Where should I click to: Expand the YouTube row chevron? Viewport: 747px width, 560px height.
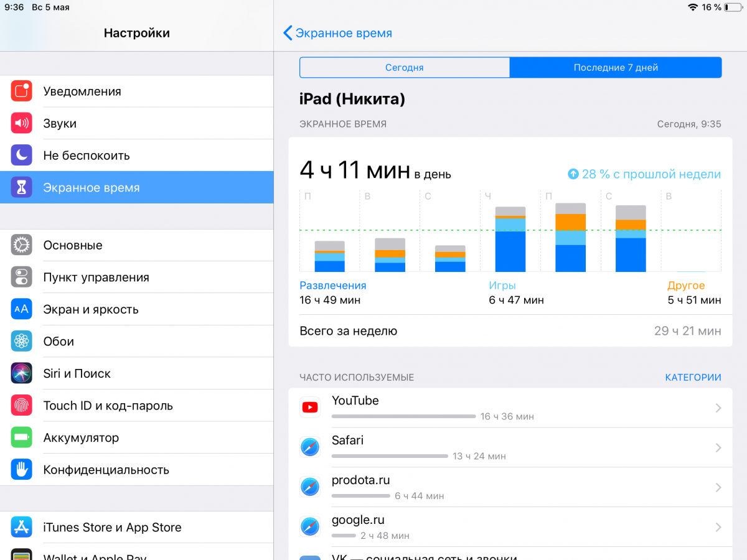tap(718, 408)
